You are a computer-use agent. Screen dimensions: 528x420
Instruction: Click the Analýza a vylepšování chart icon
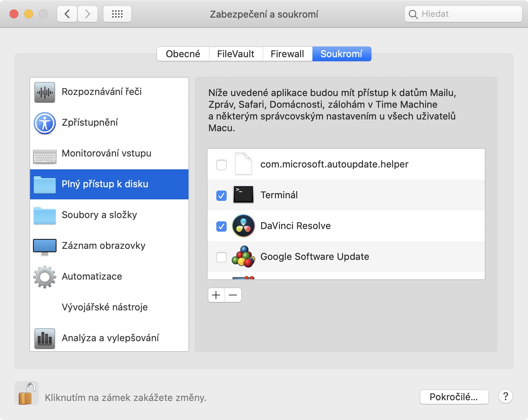coord(45,338)
